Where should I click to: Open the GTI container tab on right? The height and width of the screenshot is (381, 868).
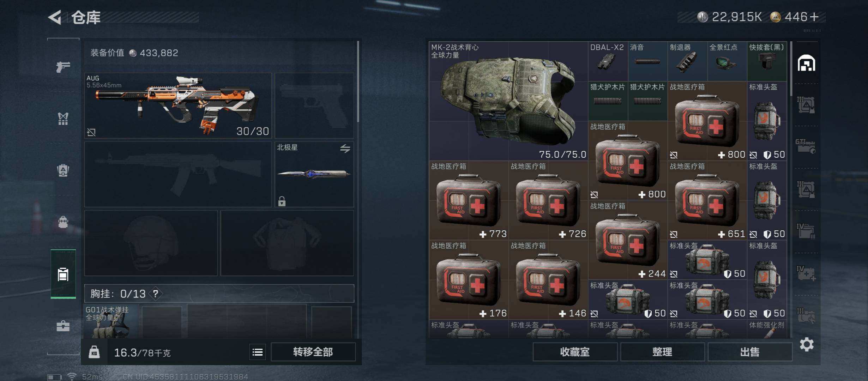tap(806, 146)
